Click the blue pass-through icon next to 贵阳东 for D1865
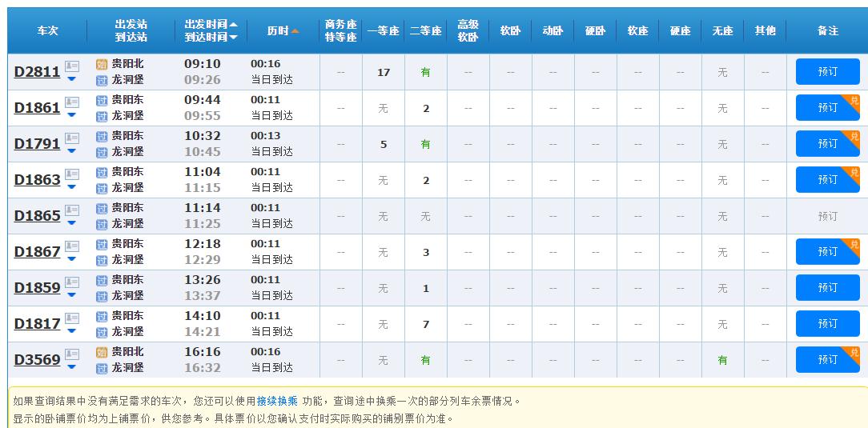The image size is (868, 428). click(x=102, y=208)
